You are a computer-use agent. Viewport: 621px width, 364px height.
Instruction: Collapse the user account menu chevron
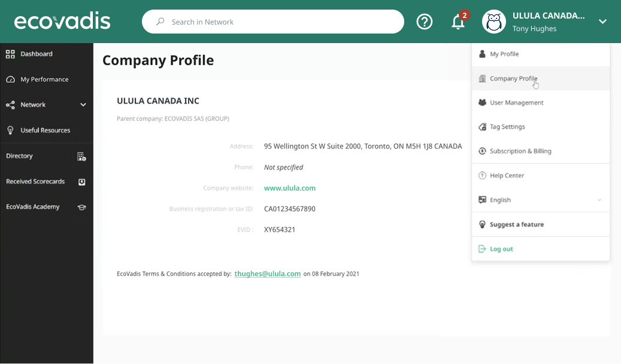pos(602,22)
